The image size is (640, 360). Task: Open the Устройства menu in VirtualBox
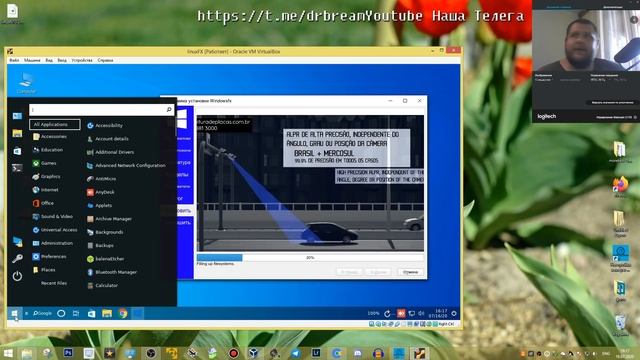pos(82,60)
